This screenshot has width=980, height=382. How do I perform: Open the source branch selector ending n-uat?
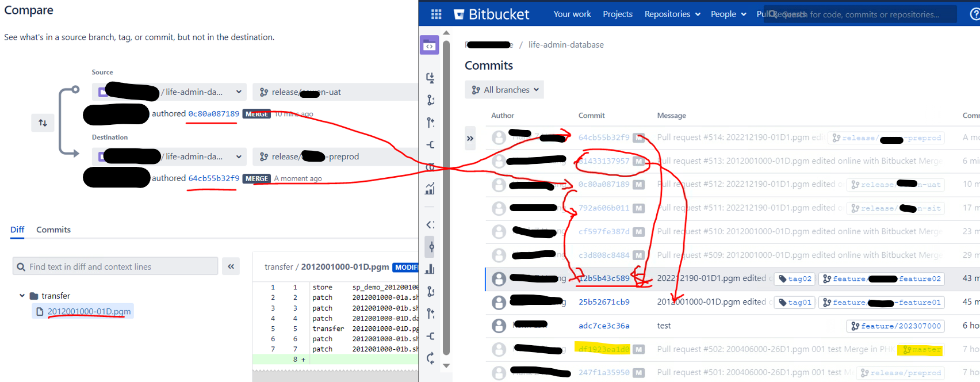pyautogui.click(x=335, y=92)
